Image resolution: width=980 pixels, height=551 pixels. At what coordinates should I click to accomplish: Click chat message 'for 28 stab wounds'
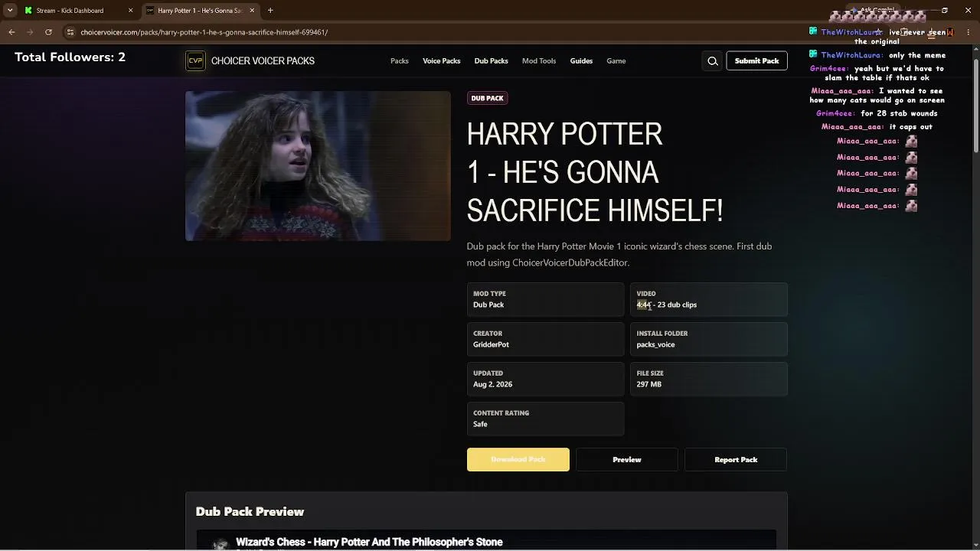(899, 113)
